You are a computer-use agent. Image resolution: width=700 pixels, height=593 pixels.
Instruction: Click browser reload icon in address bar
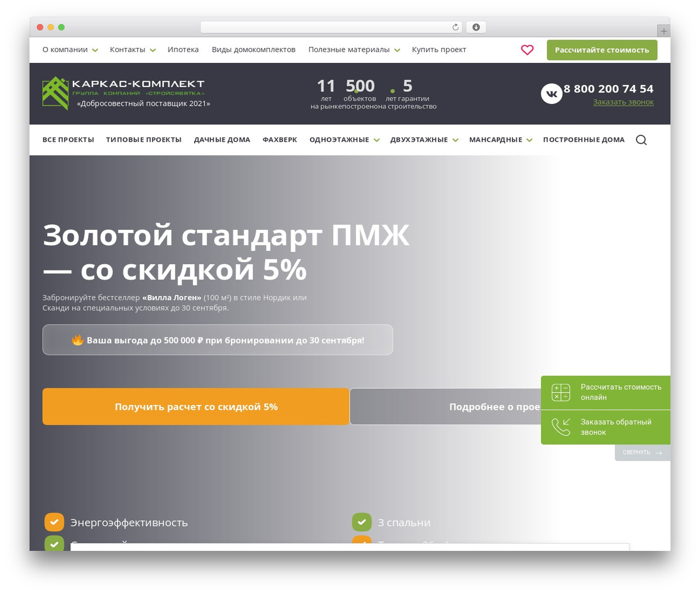click(456, 27)
